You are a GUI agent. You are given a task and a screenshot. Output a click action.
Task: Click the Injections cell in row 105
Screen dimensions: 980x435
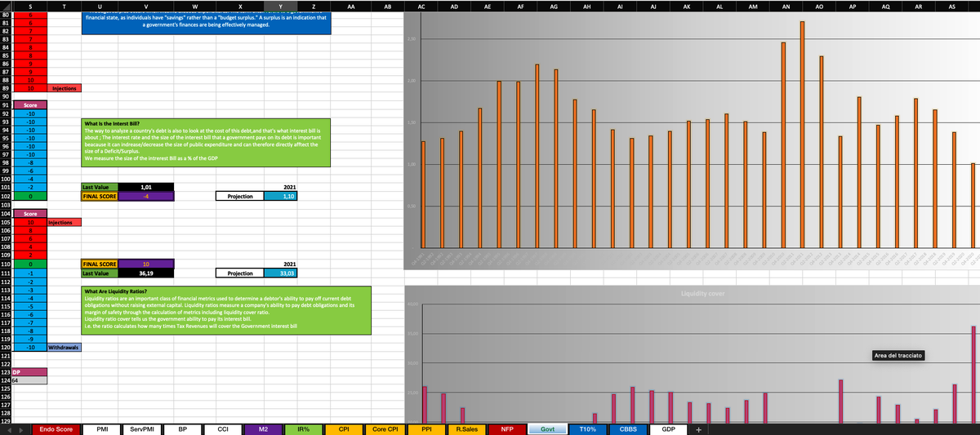[65, 222]
